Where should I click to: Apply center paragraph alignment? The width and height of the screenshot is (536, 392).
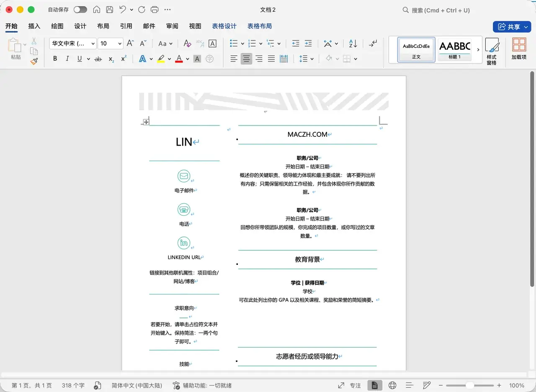tap(246, 59)
